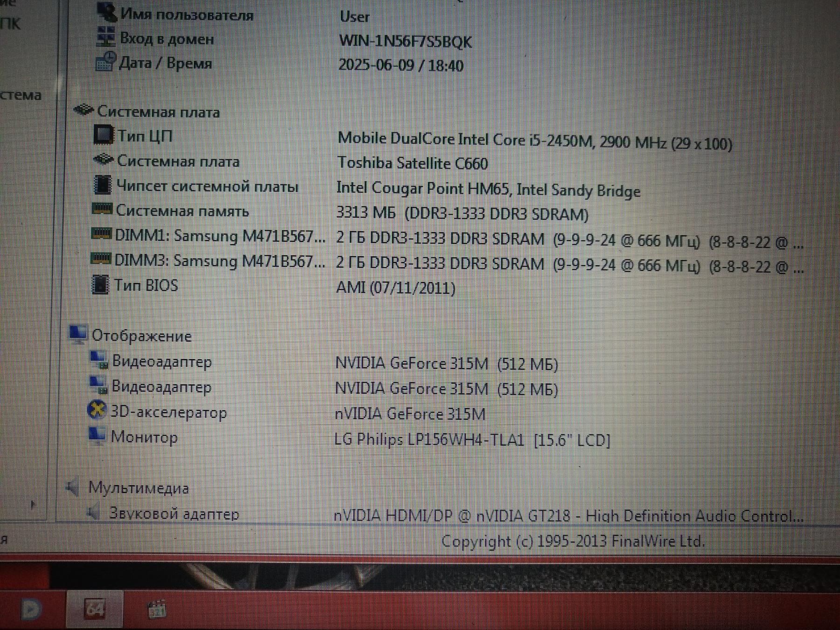Screen dimensions: 840x630
Task: Open the calendar-like icon on the taskbar
Action: click(x=157, y=609)
